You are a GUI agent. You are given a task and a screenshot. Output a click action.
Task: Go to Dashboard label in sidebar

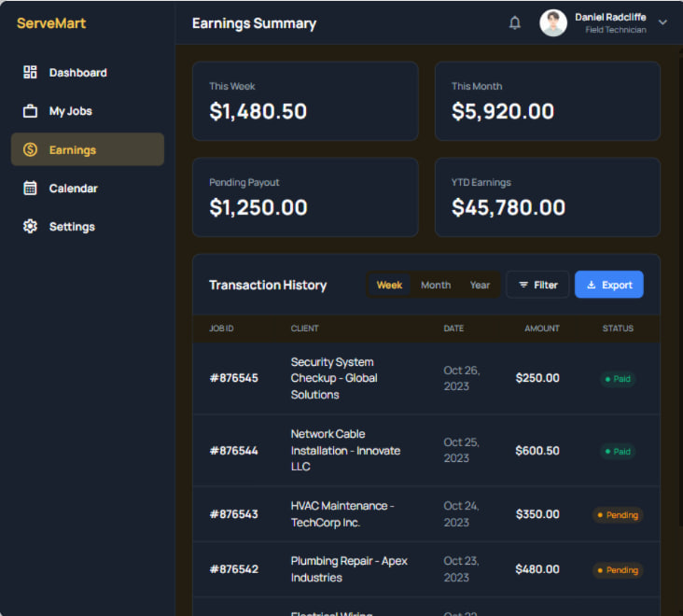click(x=78, y=73)
